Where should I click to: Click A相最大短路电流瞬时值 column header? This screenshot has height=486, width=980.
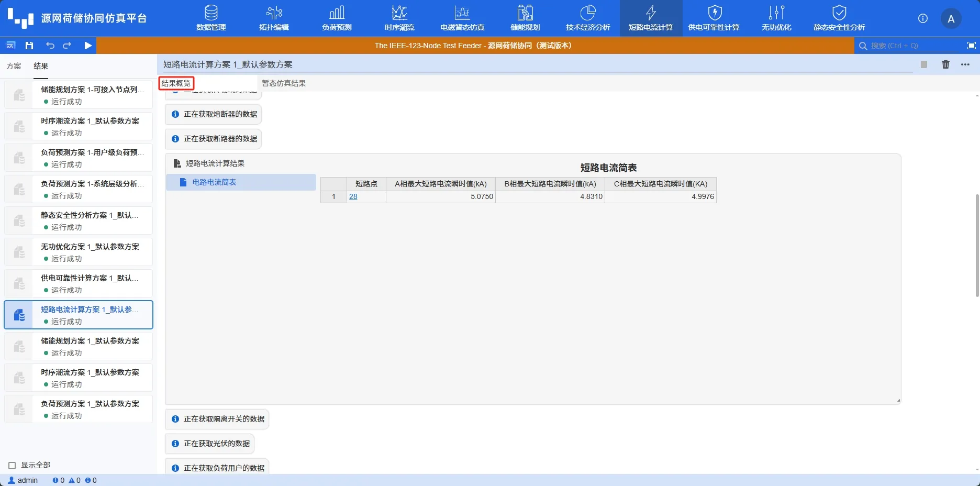(441, 184)
